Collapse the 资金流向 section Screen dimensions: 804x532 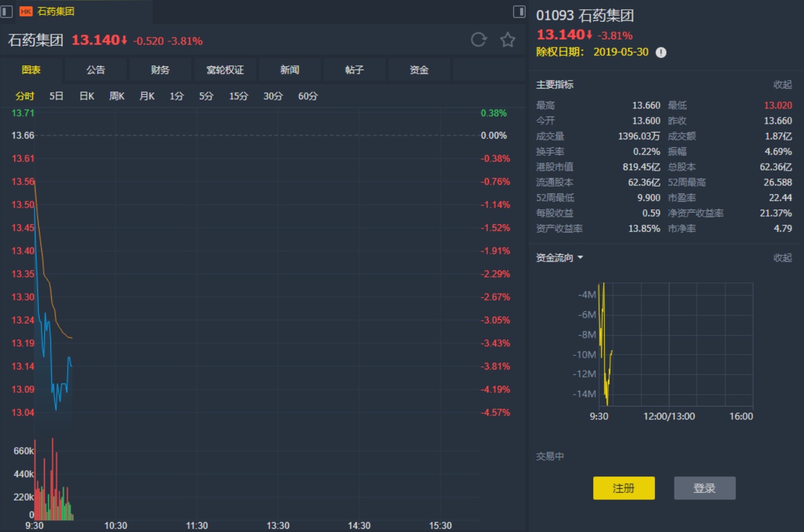click(x=782, y=258)
